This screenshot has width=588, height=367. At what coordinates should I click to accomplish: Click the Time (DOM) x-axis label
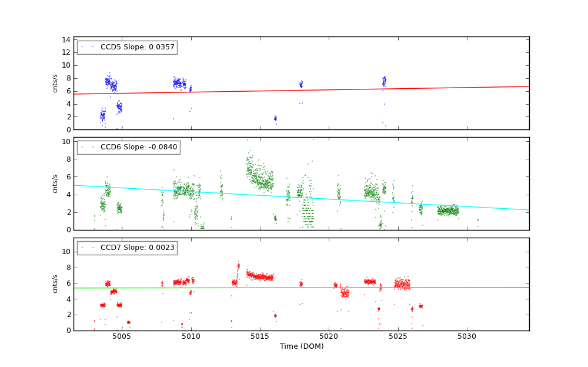click(301, 346)
